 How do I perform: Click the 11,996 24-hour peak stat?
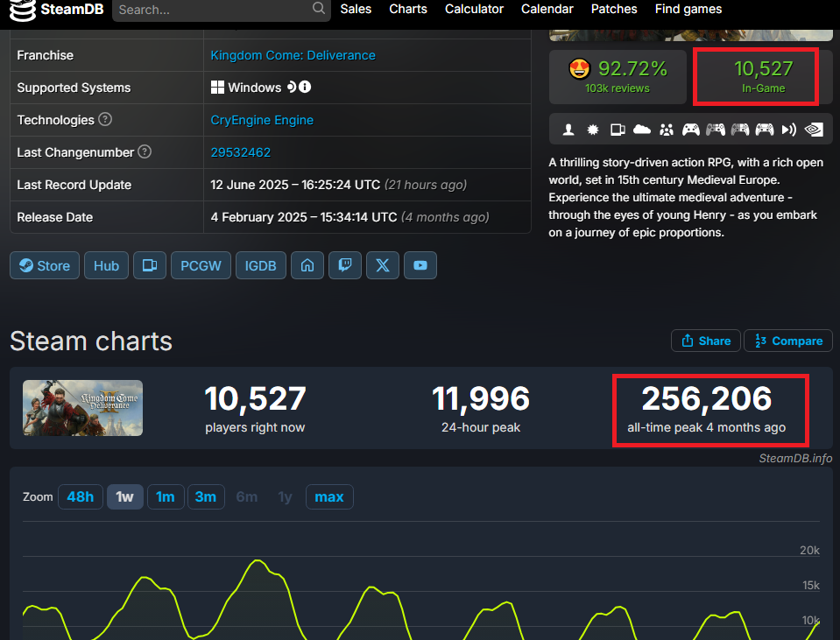(481, 408)
